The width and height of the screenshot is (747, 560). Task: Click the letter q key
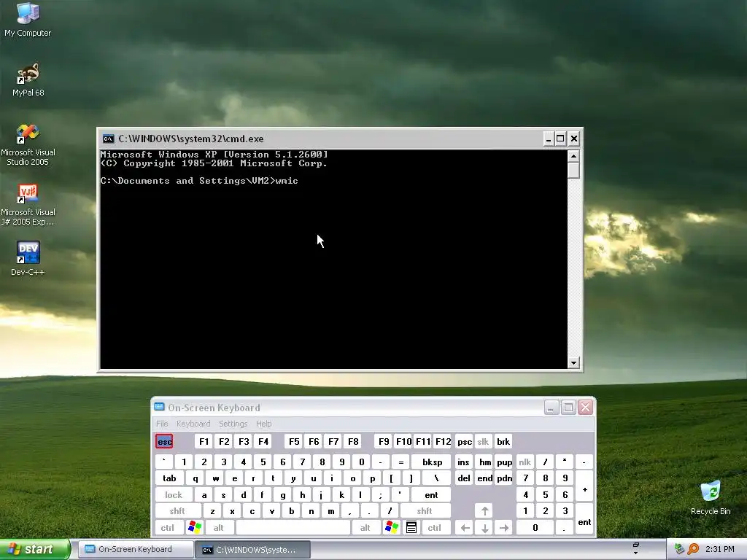196,478
